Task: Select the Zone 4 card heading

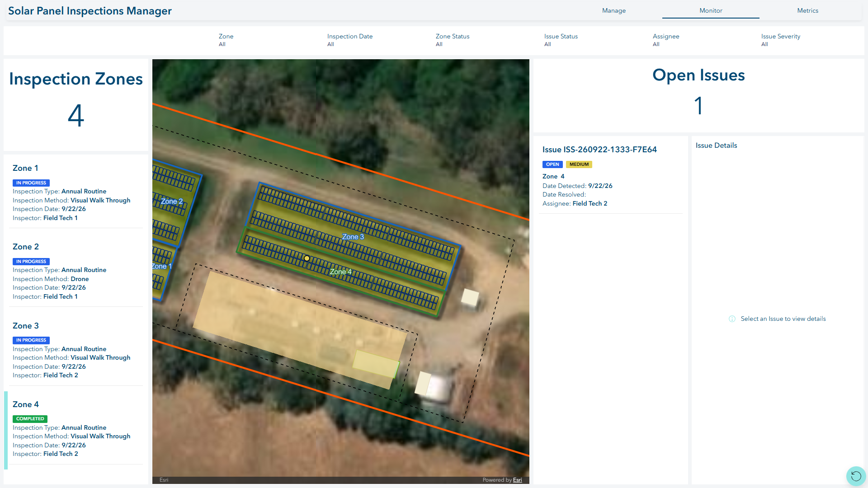Action: 26,404
